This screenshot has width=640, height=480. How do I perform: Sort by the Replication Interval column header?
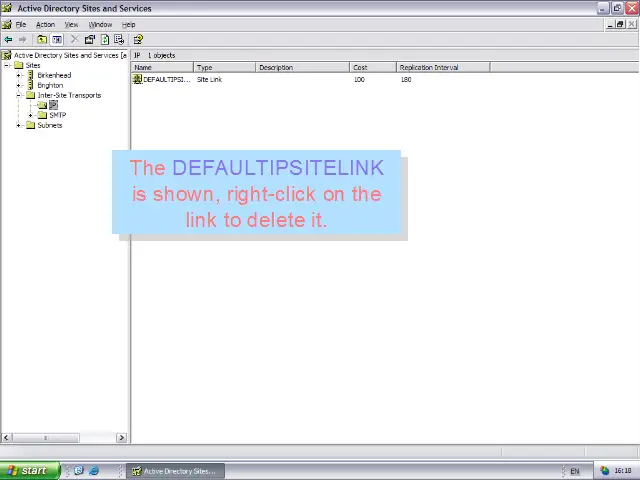point(443,67)
